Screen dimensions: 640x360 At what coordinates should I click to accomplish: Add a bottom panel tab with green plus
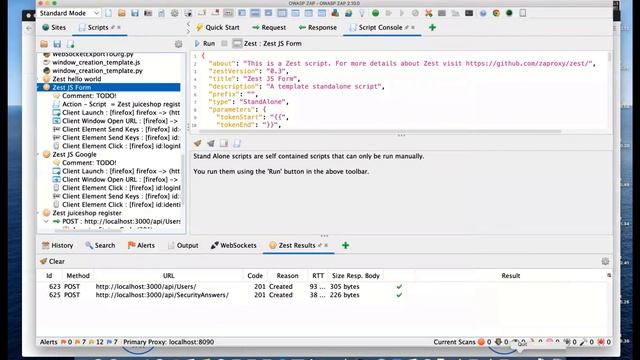345,245
